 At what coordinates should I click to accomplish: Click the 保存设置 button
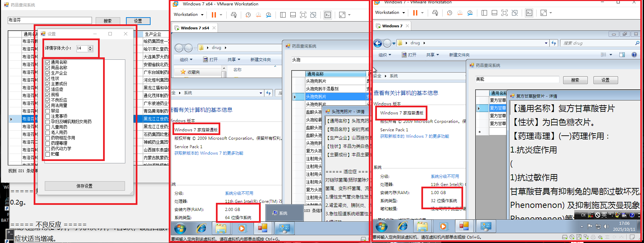85,186
